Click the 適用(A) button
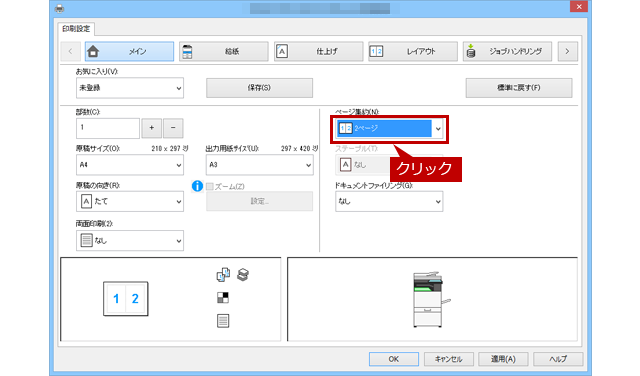 coord(503,359)
